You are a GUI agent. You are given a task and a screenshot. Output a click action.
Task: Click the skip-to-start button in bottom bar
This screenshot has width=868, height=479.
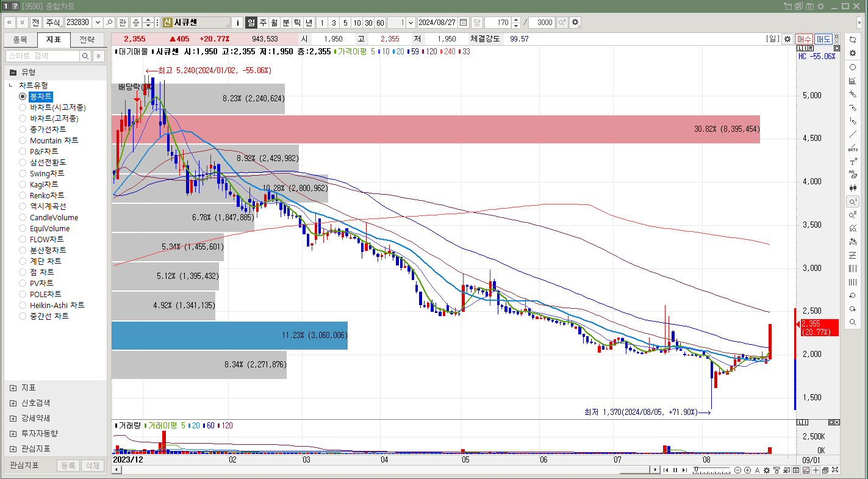coord(666,470)
